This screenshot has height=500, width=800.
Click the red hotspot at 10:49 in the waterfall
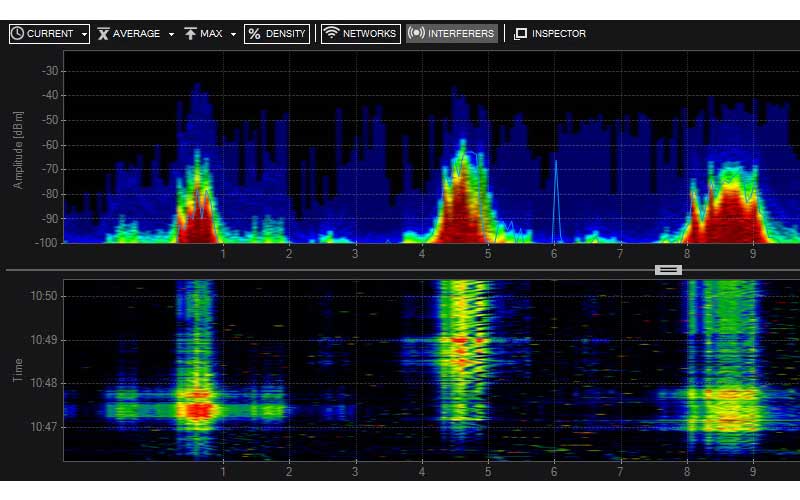point(460,341)
